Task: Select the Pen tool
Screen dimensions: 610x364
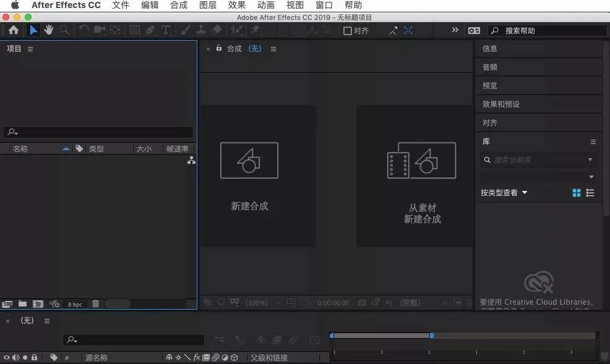Action: click(x=150, y=30)
